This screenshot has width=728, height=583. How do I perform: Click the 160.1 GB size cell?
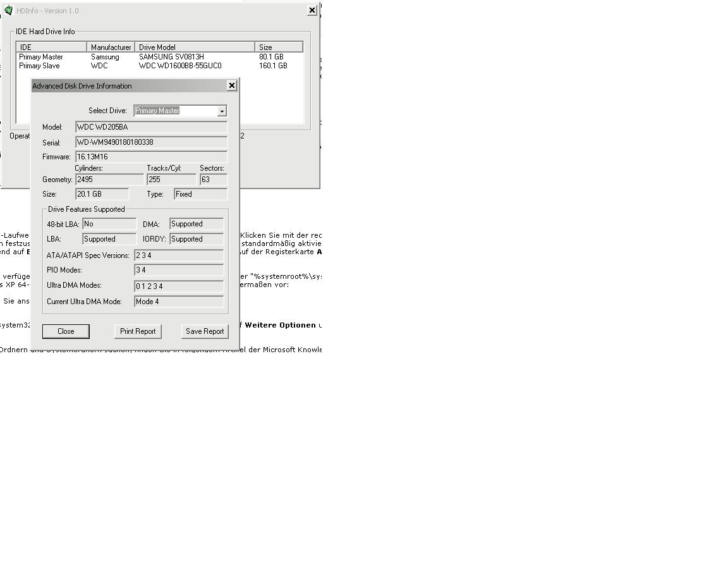pyautogui.click(x=273, y=66)
